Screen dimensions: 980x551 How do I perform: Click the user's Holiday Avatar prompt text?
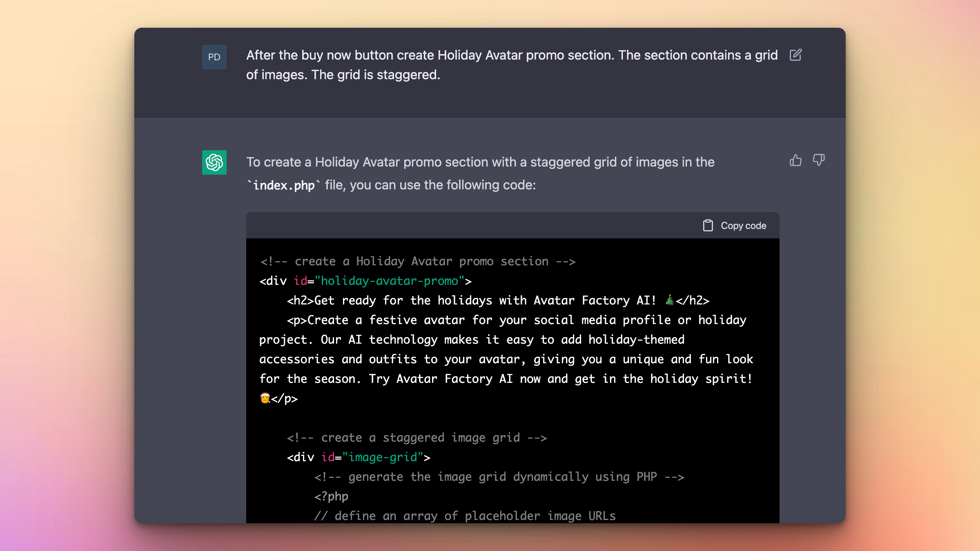511,65
